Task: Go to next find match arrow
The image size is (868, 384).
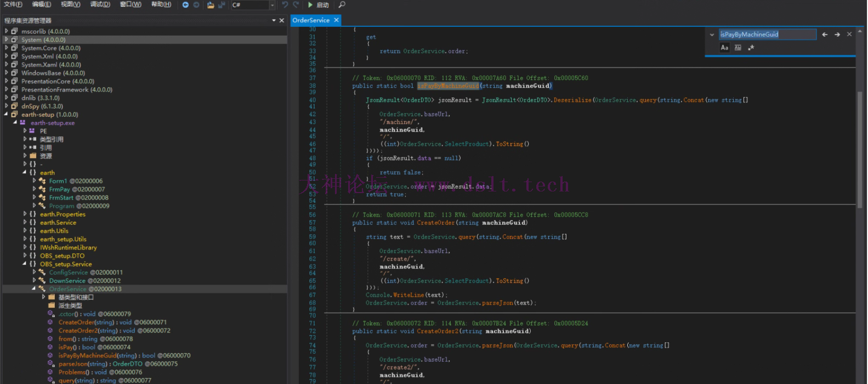Action: (837, 35)
